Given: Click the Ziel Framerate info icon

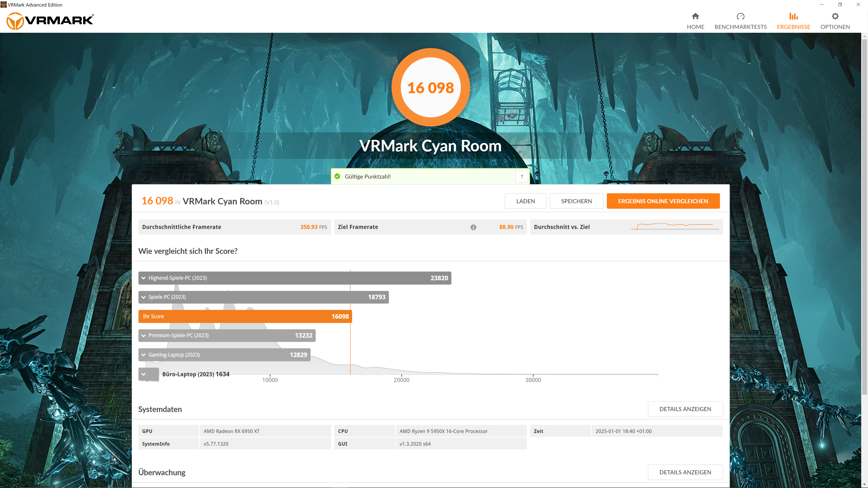Looking at the screenshot, I should [473, 227].
